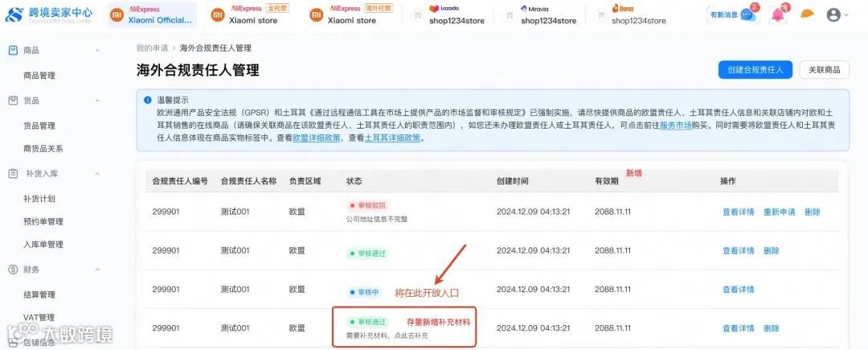Delete the 需要补充材料 row entry
Image resolution: width=868 pixels, height=350 pixels.
pyautogui.click(x=772, y=328)
